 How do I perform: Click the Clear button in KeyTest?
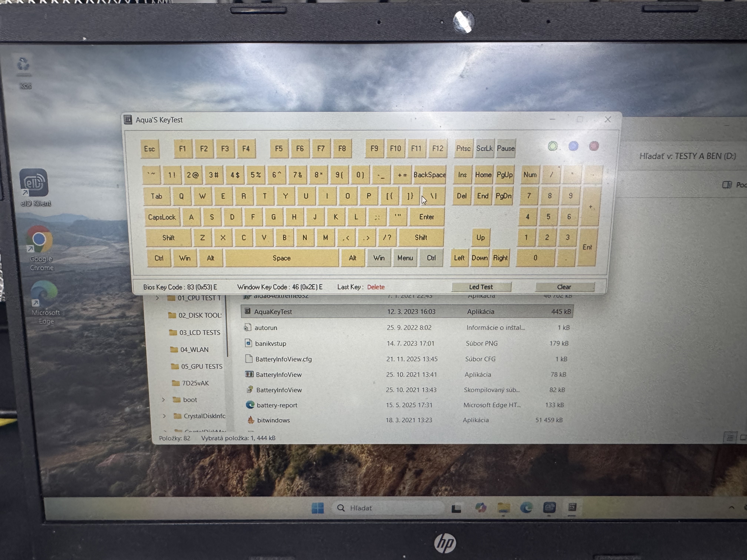click(564, 287)
